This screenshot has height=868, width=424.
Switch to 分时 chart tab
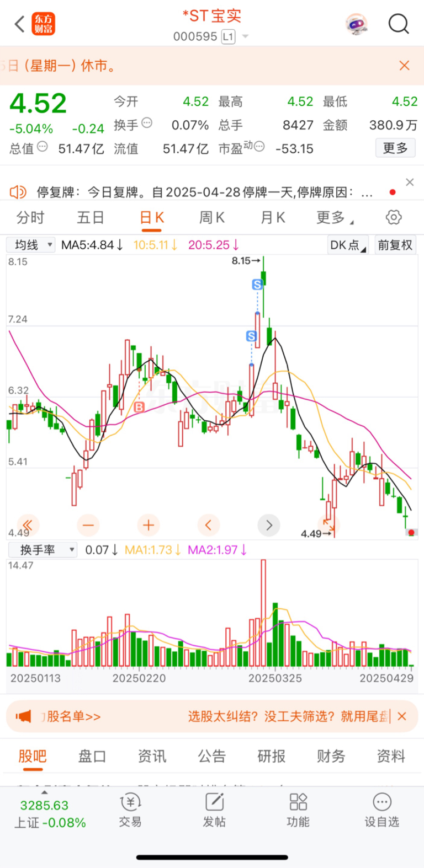click(x=30, y=217)
